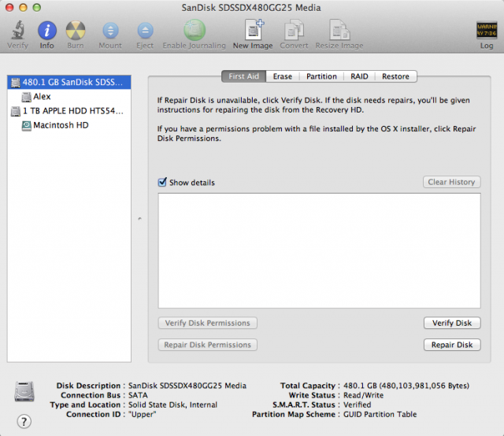Open the RAID tab

tap(359, 76)
